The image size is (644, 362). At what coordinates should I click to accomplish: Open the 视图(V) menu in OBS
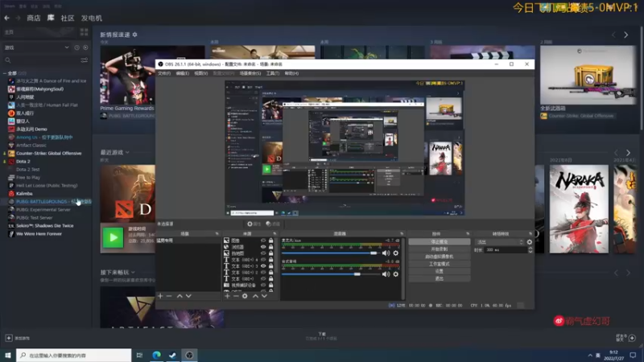coord(200,73)
